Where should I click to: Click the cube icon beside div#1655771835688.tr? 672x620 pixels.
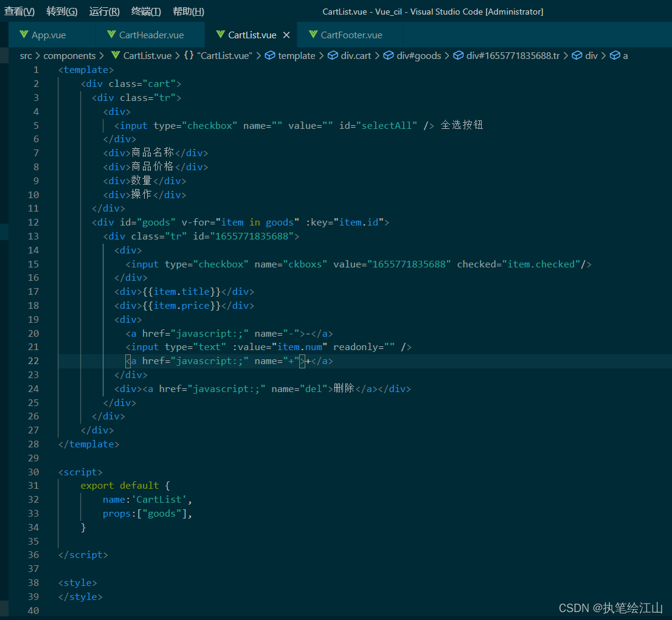point(458,56)
